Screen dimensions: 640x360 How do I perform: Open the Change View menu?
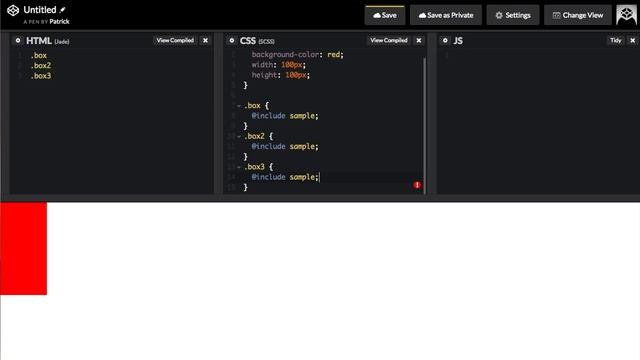pos(578,15)
